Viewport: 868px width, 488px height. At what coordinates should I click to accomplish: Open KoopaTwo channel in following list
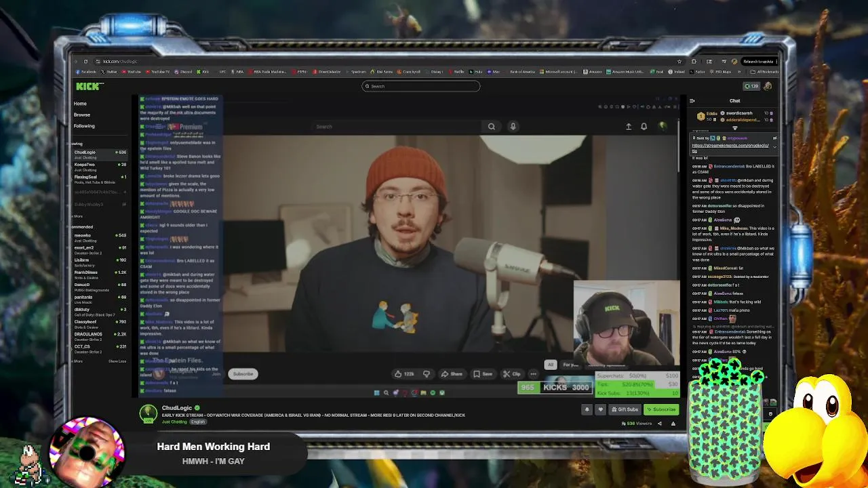click(x=100, y=167)
